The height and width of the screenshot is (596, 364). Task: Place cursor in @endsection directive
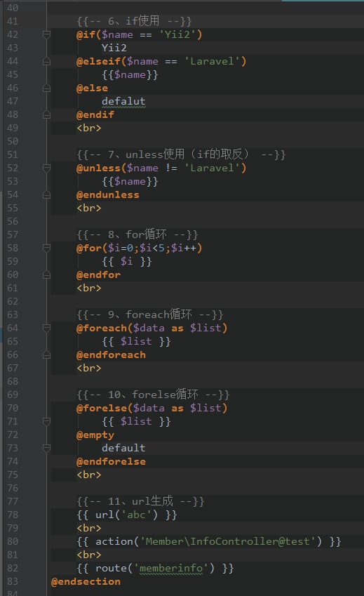click(86, 581)
